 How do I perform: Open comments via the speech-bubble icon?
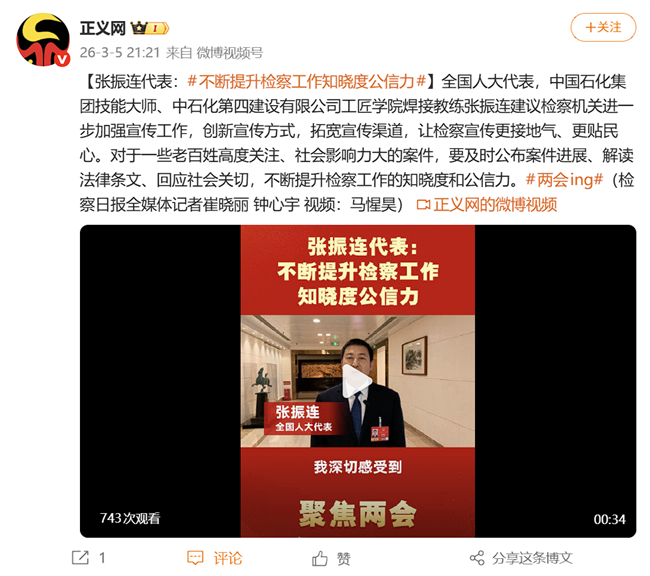pyautogui.click(x=195, y=558)
